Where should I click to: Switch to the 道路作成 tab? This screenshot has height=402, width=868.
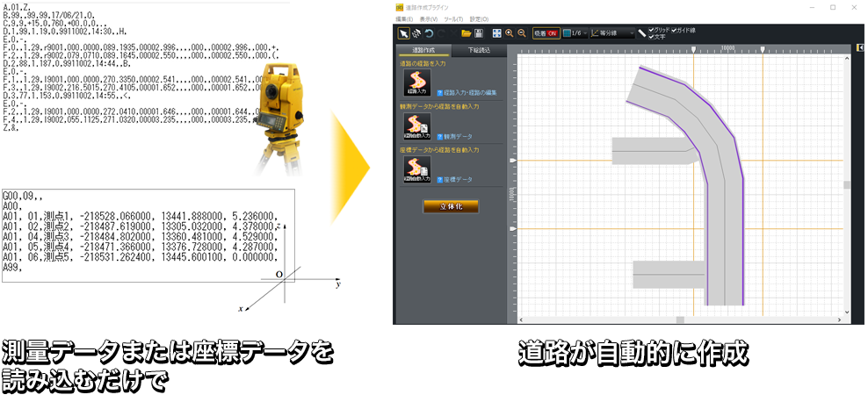423,50
